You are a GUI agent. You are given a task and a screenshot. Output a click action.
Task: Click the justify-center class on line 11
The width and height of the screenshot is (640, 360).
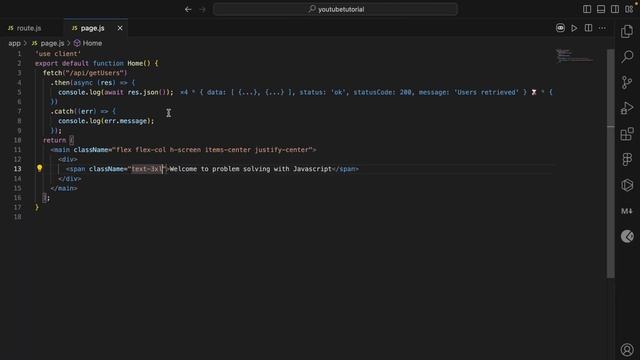coord(282,150)
